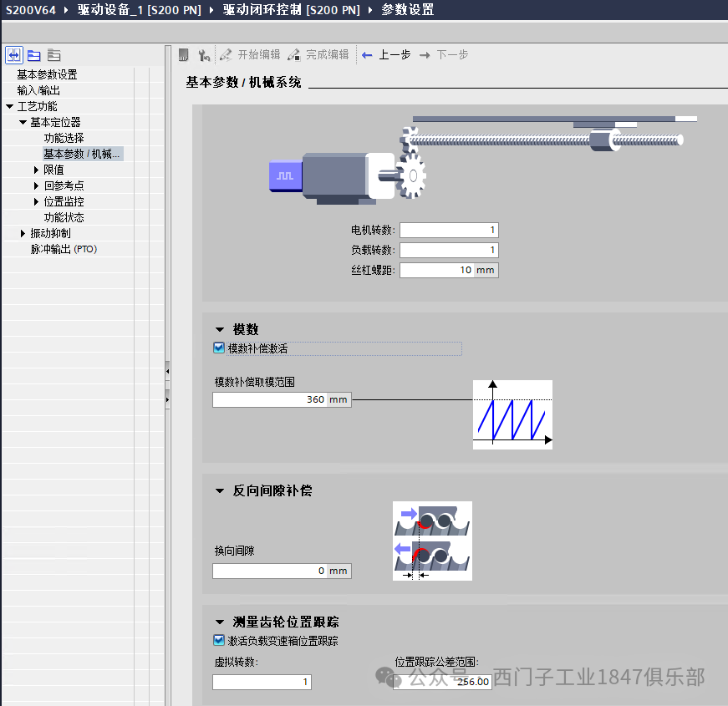Image resolution: width=728 pixels, height=706 pixels.
Task: Click the motor encoder illustration
Action: [x=285, y=175]
